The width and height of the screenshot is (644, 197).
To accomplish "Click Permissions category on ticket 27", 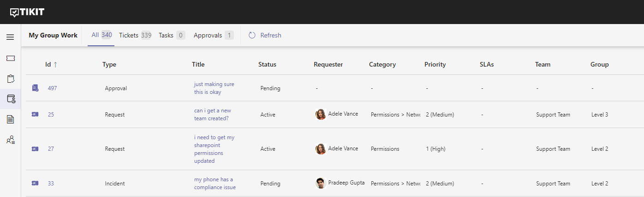I will (x=385, y=149).
